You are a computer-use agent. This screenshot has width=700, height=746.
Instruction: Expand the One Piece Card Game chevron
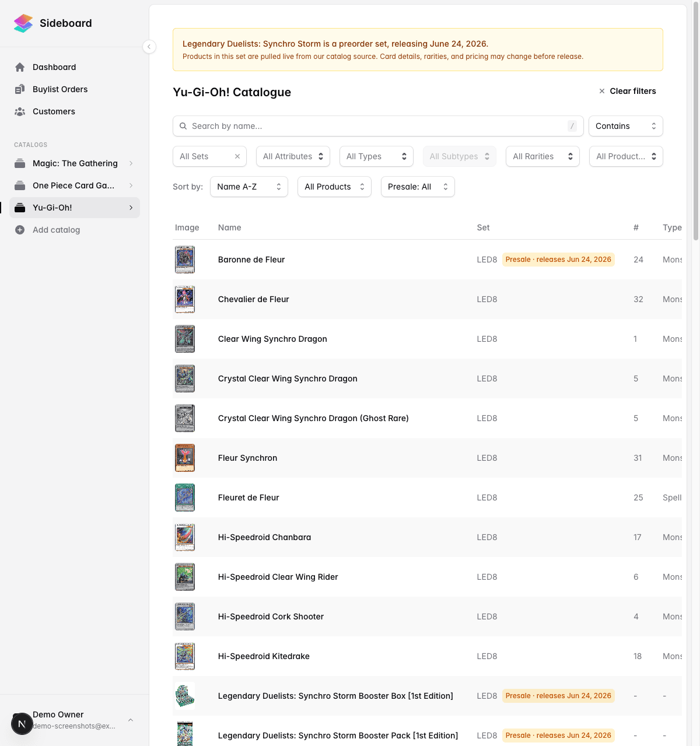coord(131,185)
